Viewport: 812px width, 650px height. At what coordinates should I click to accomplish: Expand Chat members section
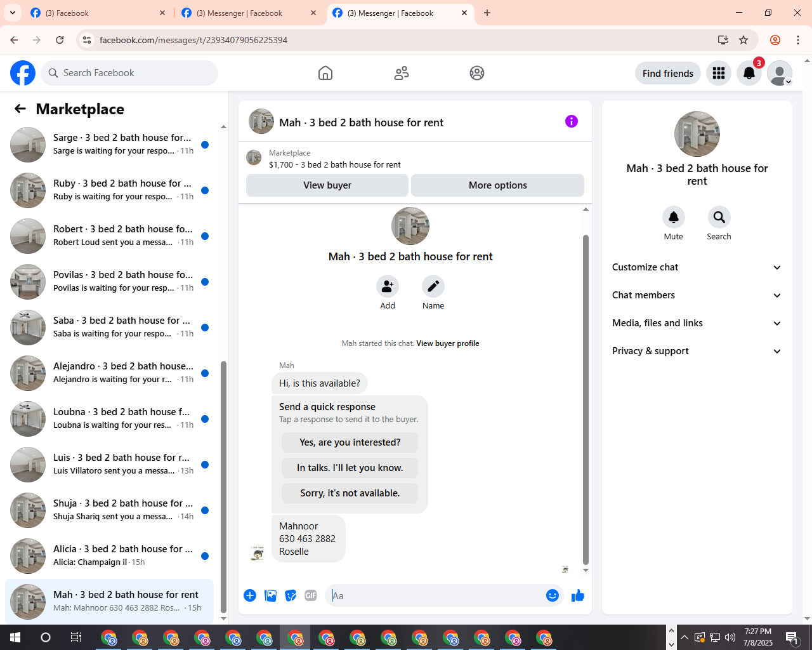click(697, 295)
